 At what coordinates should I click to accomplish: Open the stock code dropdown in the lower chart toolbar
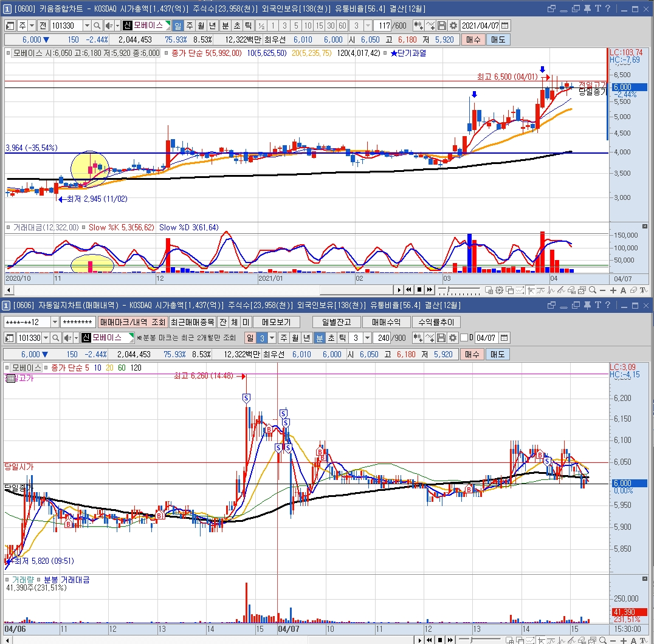click(46, 338)
